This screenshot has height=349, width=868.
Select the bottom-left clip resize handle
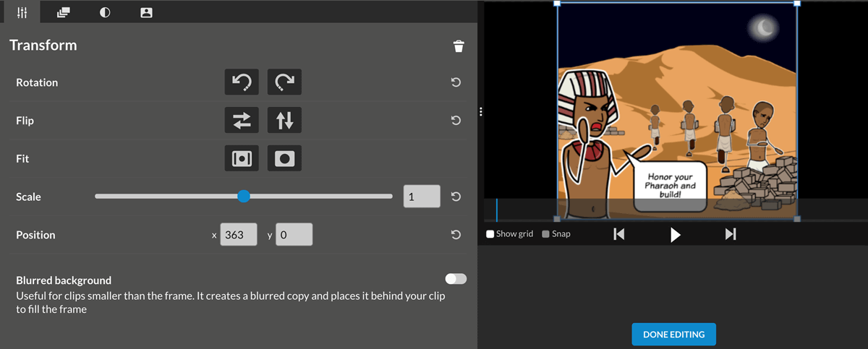pos(557,218)
